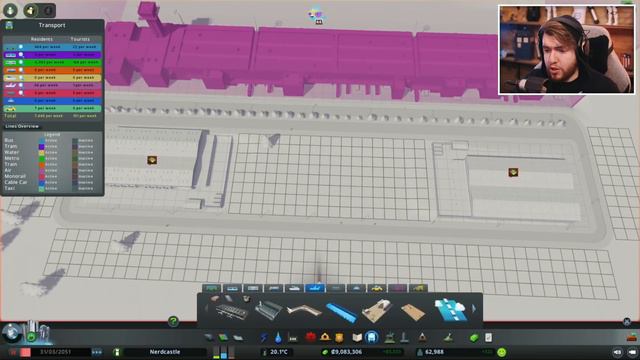Open the Water and sewage menu
The height and width of the screenshot is (360, 640).
278,338
